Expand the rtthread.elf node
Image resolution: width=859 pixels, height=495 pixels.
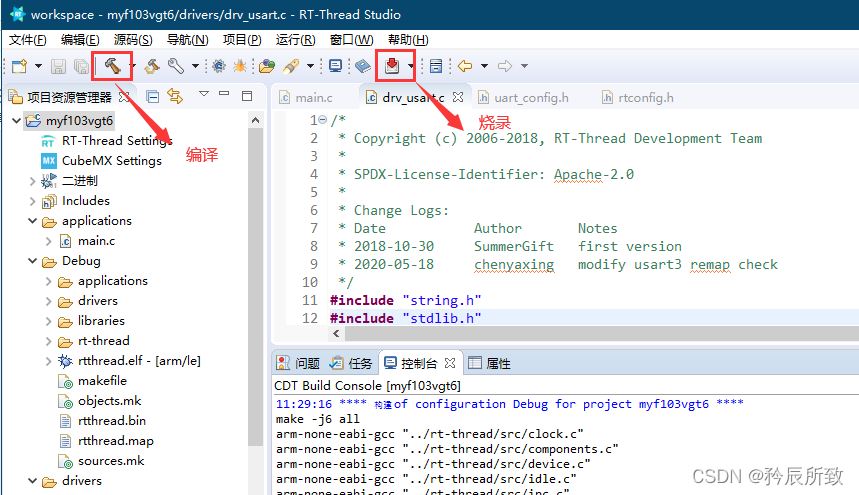pyautogui.click(x=48, y=361)
